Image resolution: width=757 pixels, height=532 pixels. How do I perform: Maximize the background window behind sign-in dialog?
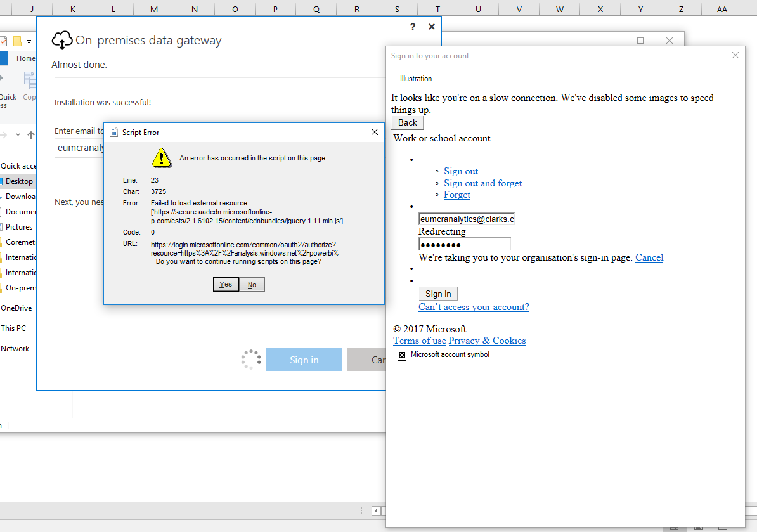pyautogui.click(x=640, y=41)
